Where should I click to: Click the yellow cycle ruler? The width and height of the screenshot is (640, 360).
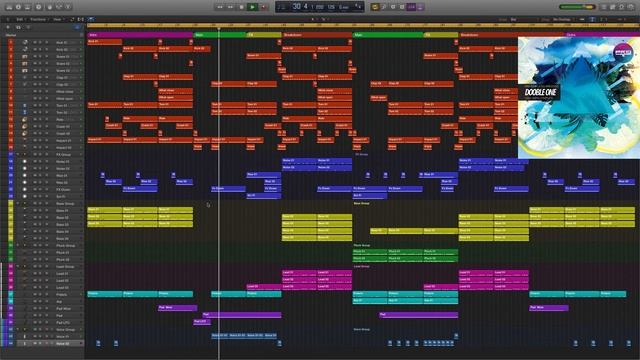(x=363, y=26)
